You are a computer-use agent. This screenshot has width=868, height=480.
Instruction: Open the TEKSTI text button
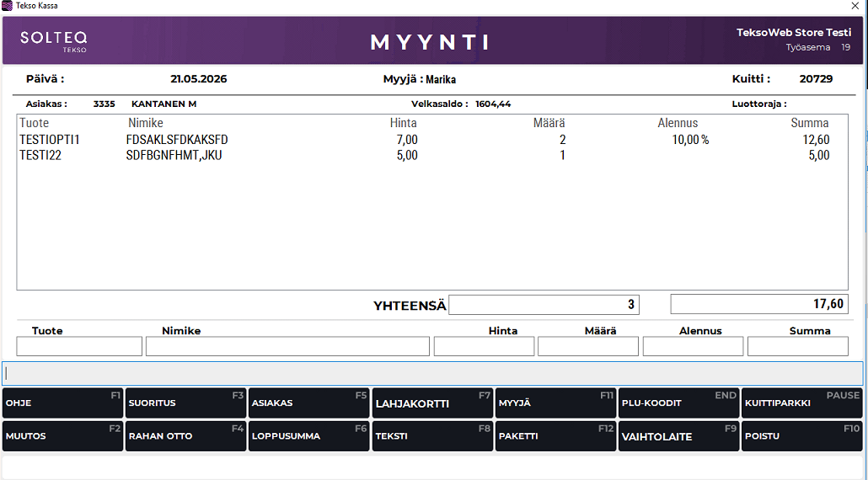tap(432, 436)
